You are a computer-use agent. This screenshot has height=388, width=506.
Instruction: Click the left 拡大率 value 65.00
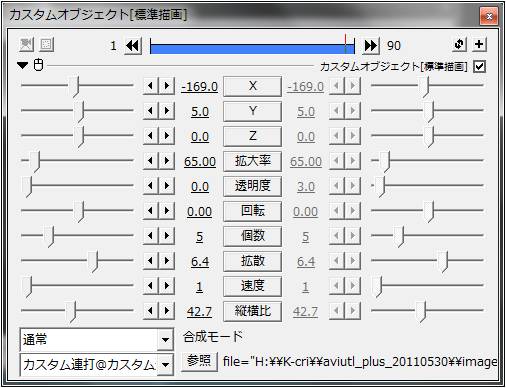click(200, 162)
